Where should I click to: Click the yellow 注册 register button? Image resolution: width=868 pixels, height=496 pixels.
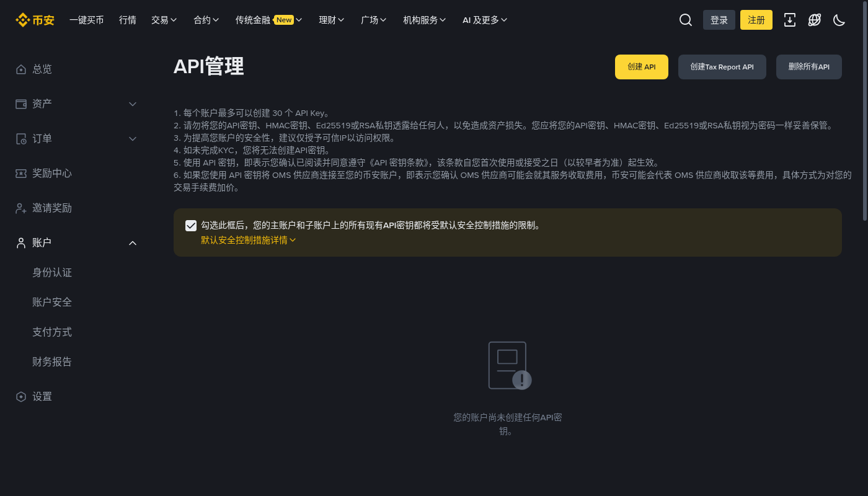pos(756,20)
